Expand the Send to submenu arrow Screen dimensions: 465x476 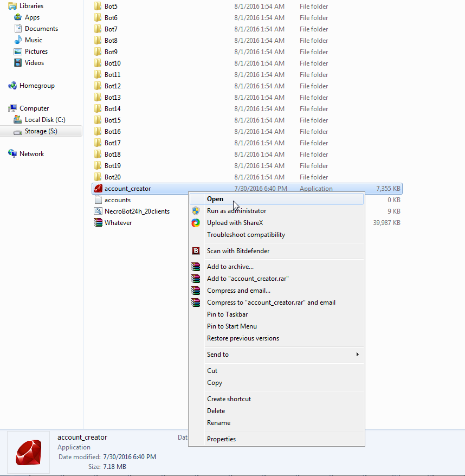(358, 354)
